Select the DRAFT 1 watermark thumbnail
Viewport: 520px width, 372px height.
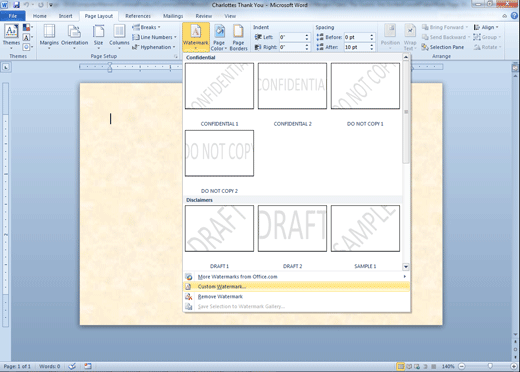219,228
